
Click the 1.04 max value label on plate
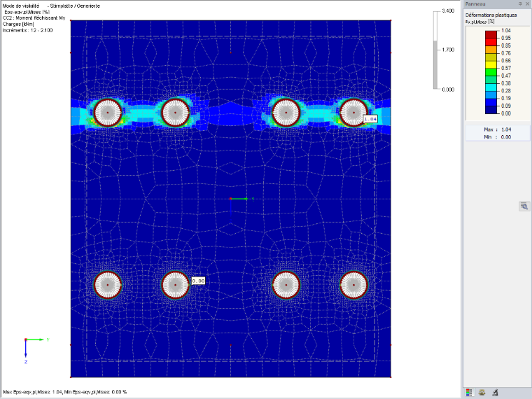coord(370,119)
